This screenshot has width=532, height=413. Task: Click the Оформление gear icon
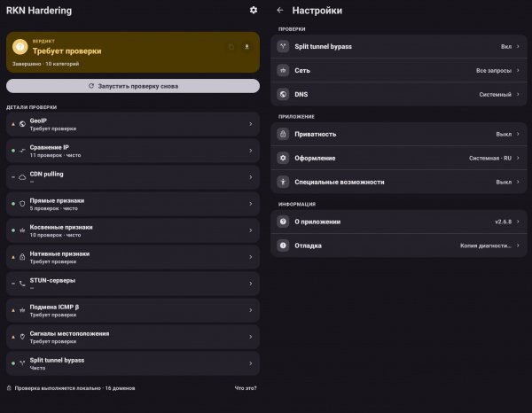click(283, 158)
